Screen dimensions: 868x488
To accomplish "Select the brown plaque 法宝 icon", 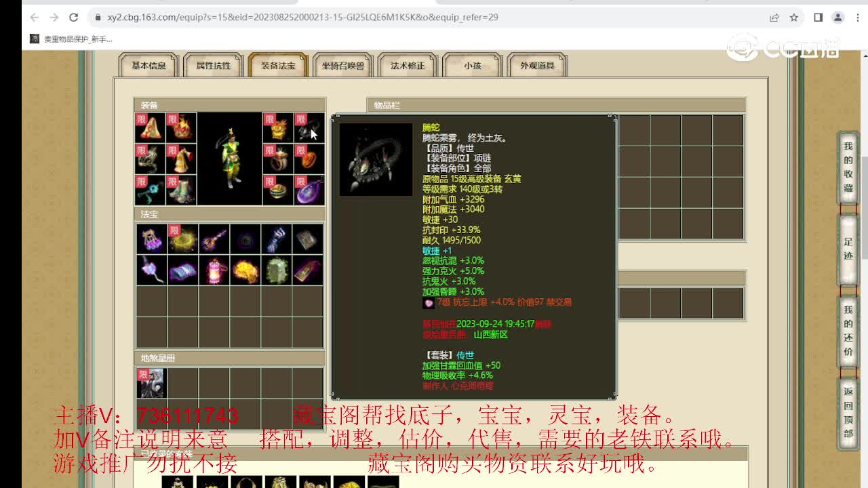I will pyautogui.click(x=307, y=270).
